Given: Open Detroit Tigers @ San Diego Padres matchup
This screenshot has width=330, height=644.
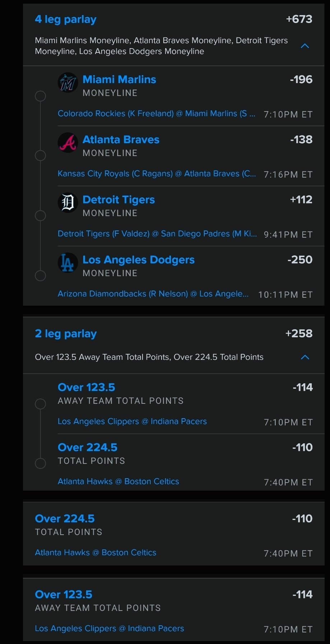Looking at the screenshot, I should pyautogui.click(x=157, y=234).
